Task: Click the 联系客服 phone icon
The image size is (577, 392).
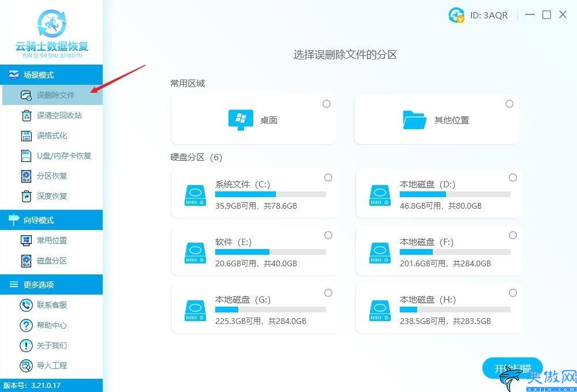Action: (26, 305)
